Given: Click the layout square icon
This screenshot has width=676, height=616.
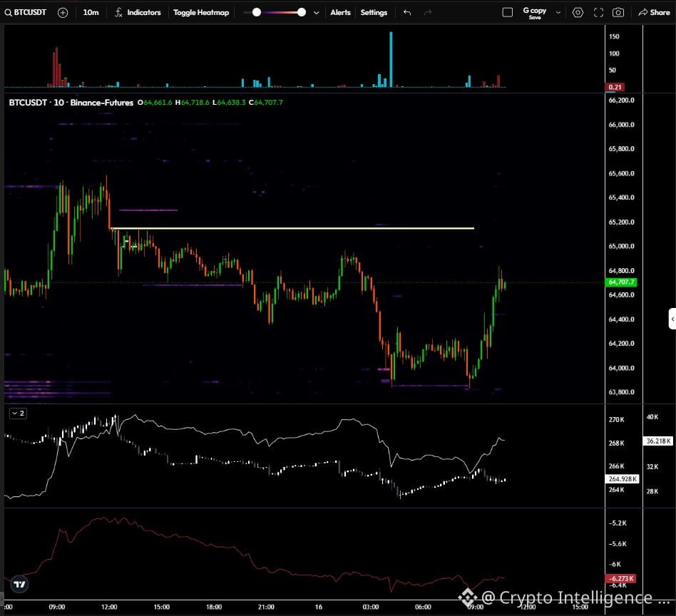Looking at the screenshot, I should [x=508, y=13].
